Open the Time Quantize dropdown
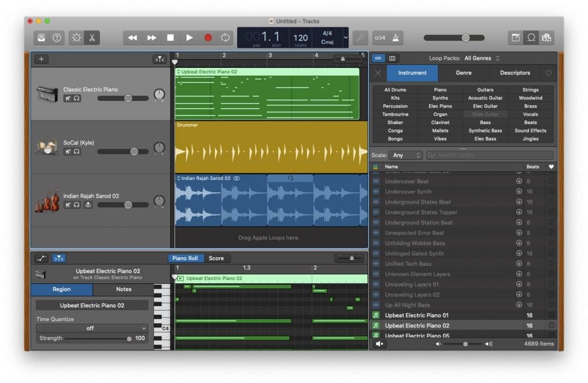This screenshot has width=588, height=383. [x=92, y=328]
